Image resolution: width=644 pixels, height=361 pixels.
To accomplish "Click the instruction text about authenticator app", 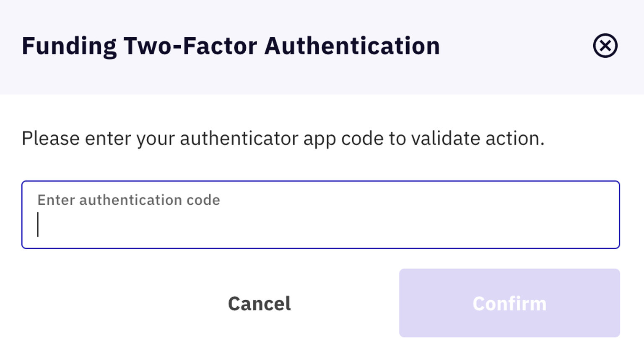I will coord(283,137).
